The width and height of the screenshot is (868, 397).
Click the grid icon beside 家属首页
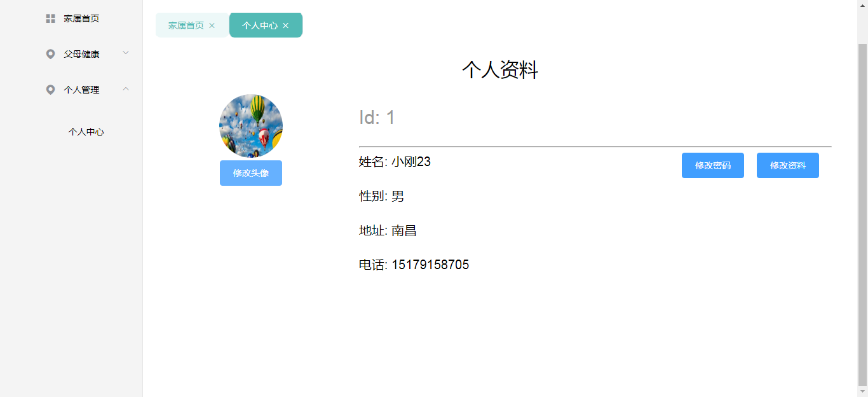pos(51,18)
